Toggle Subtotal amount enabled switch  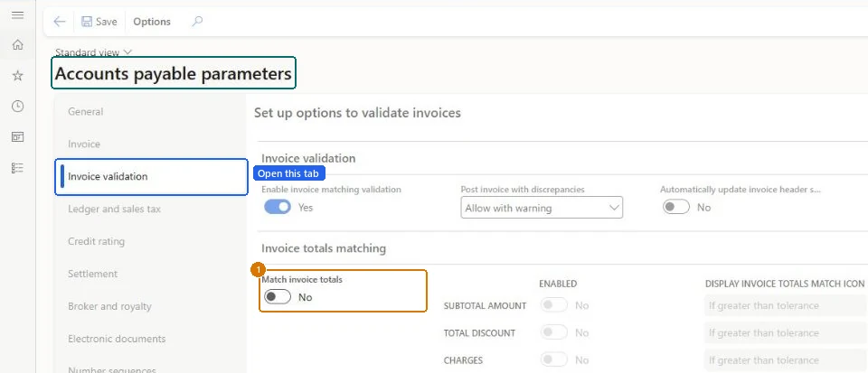click(554, 305)
